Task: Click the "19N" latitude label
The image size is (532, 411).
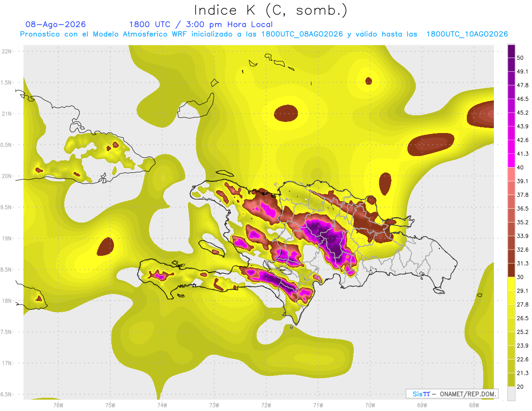Action: (x=7, y=238)
